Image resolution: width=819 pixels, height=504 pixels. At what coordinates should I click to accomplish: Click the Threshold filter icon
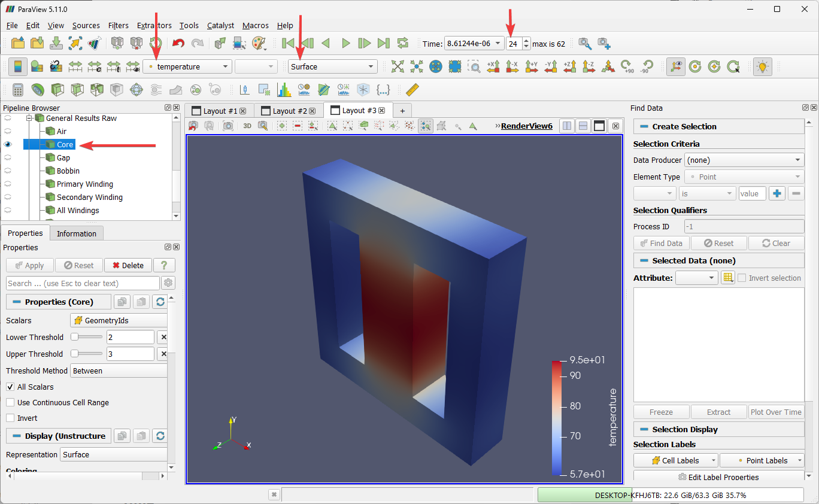pos(97,90)
